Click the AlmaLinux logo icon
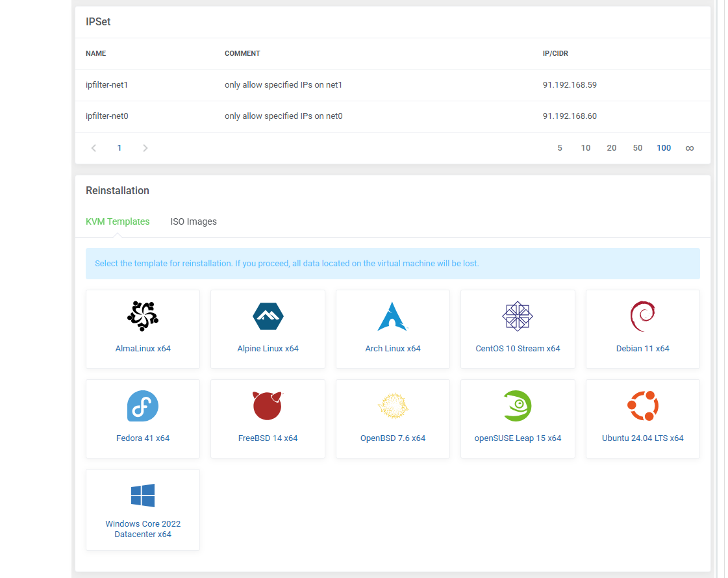 (143, 316)
